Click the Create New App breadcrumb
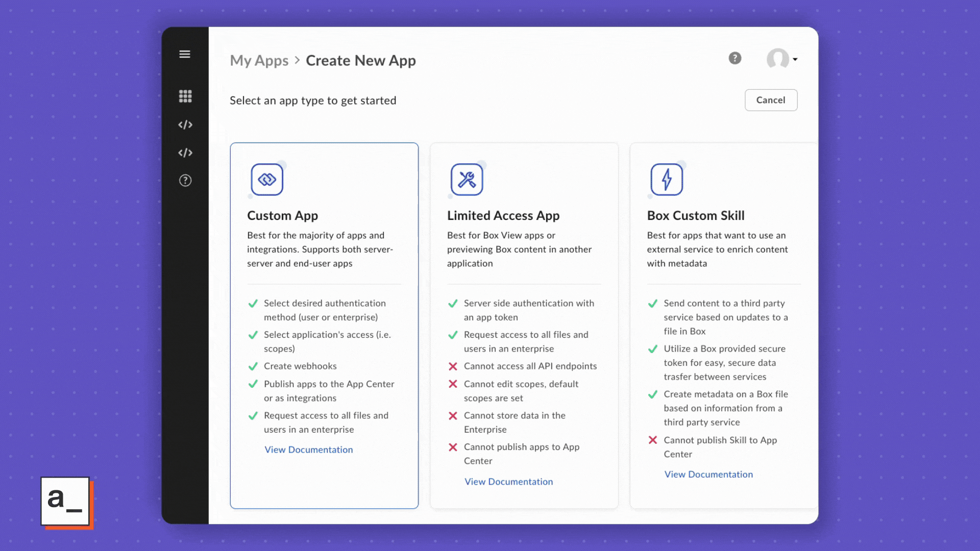 tap(361, 61)
